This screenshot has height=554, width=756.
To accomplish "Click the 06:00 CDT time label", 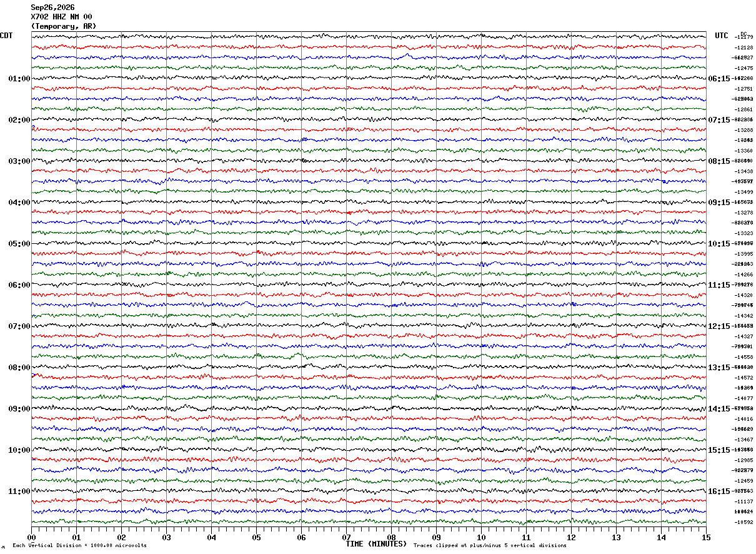I will pos(19,285).
